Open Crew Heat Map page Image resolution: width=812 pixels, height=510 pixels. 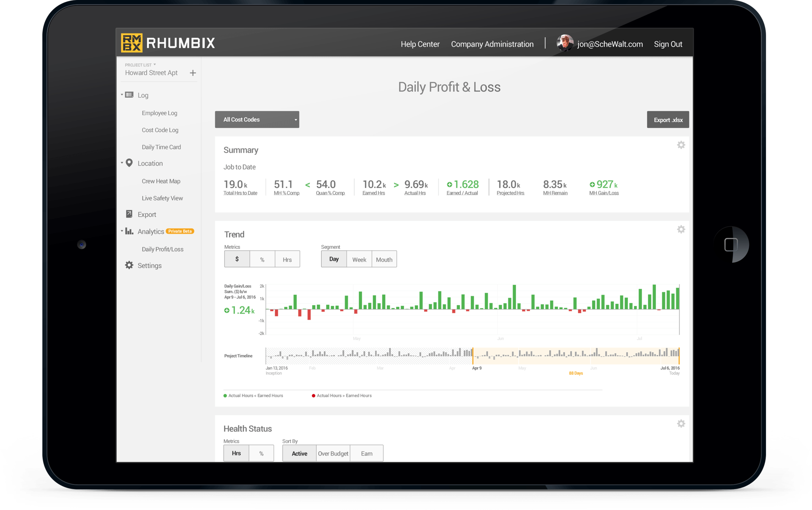[161, 181]
